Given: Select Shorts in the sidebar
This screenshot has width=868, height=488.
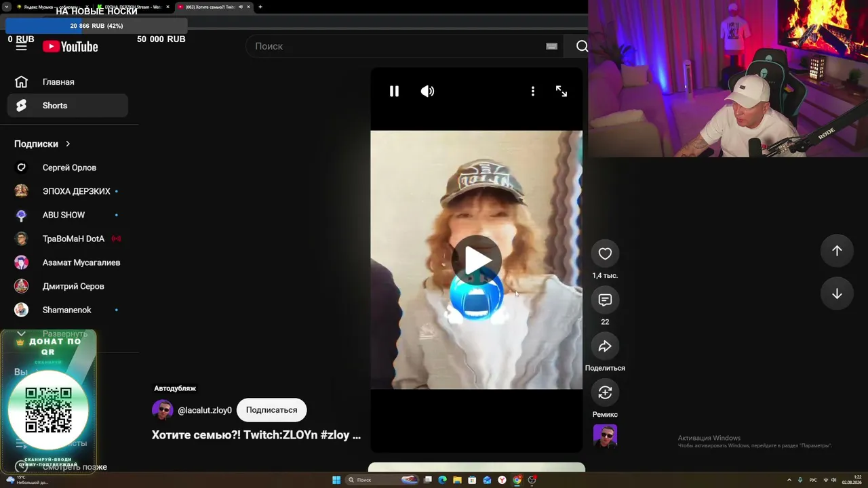Looking at the screenshot, I should point(67,106).
